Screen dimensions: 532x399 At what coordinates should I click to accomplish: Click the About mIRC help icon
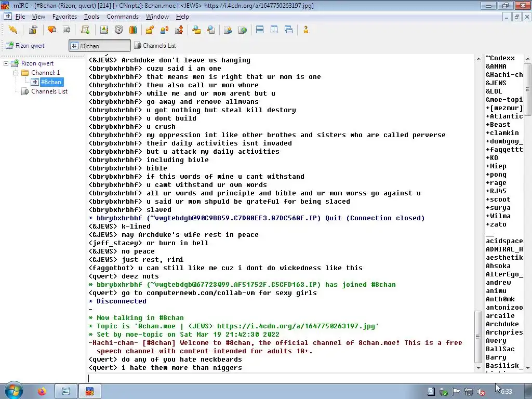tap(305, 30)
